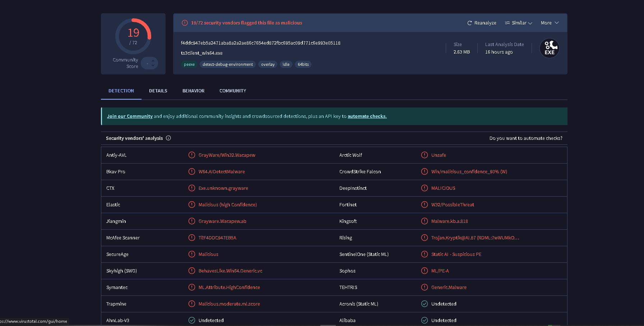Click Skyhigh (SWG)'s alert icon
The width and height of the screenshot is (644, 326).
tap(192, 271)
